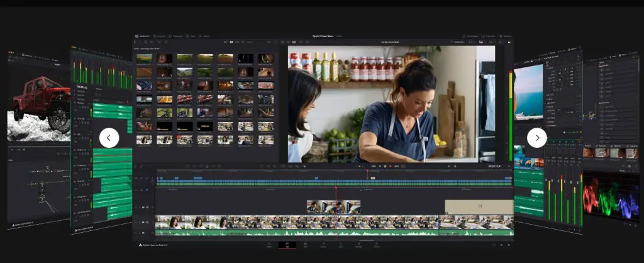Open the Inspector panel
Image resolution: width=644 pixels, height=263 pixels.
point(505,36)
